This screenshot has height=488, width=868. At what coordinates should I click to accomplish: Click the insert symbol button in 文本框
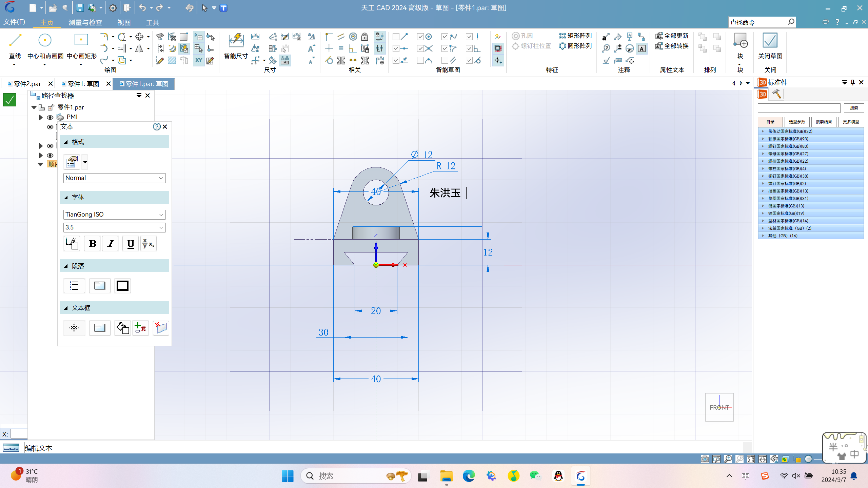[140, 328]
